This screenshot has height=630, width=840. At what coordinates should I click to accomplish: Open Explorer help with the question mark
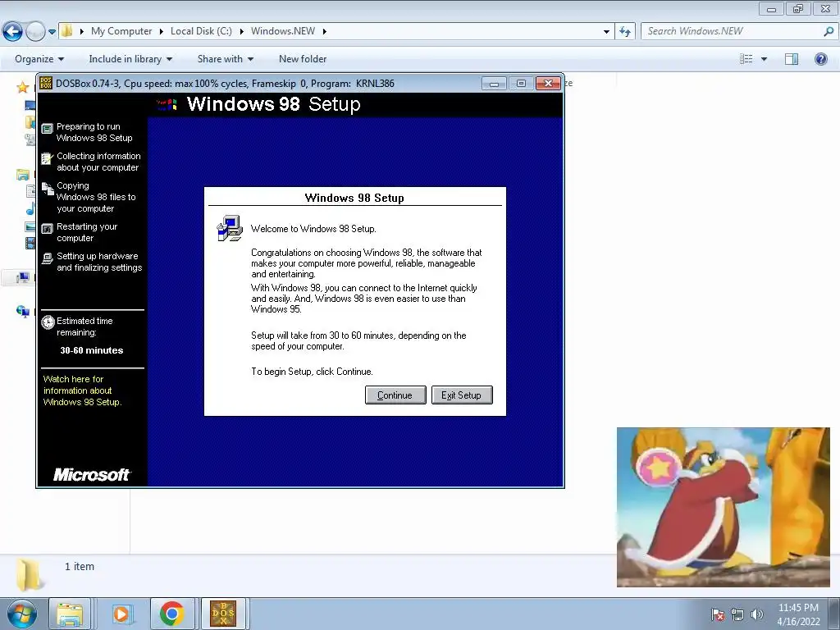pyautogui.click(x=820, y=59)
